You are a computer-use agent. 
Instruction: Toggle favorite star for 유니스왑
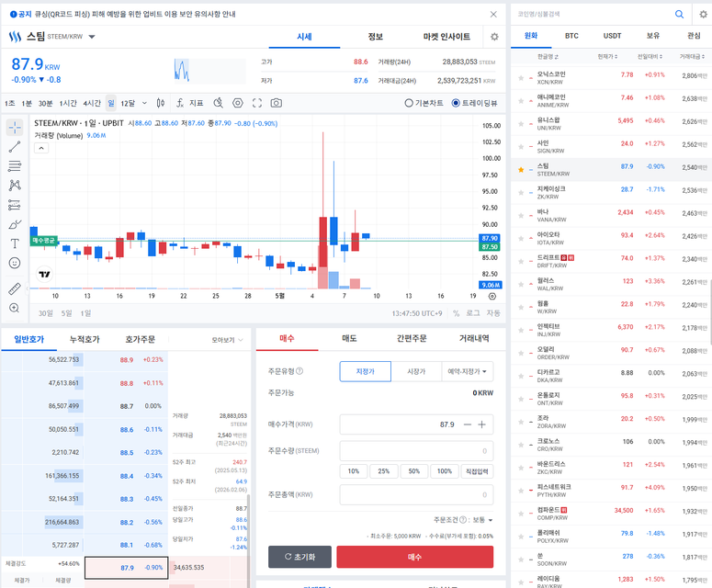coord(521,124)
